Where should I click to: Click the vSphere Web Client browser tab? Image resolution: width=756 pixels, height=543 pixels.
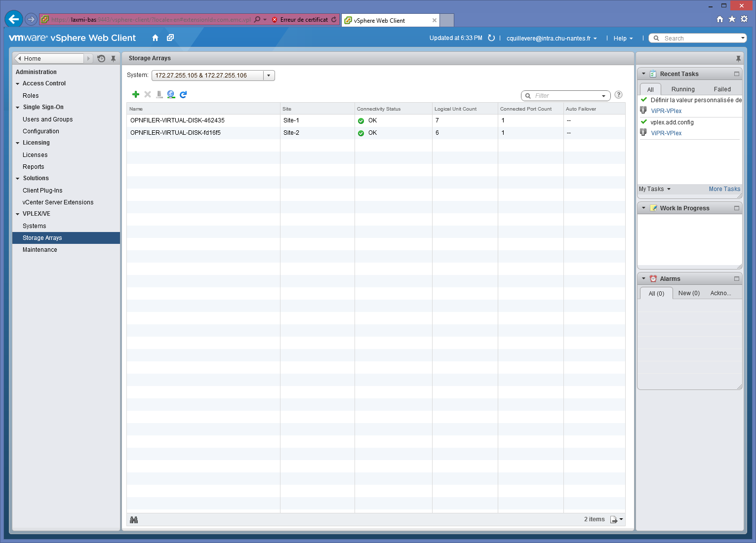point(390,20)
